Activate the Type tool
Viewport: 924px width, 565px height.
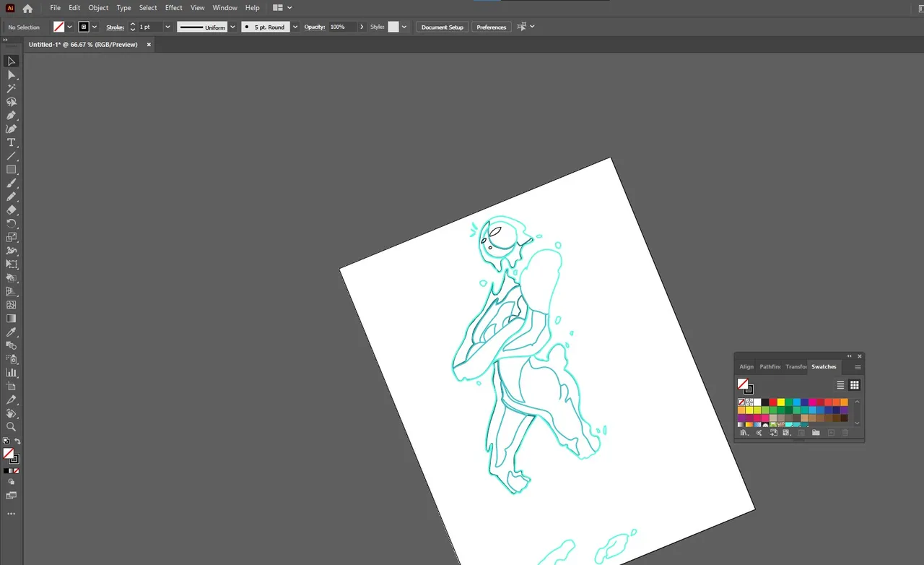(x=11, y=142)
